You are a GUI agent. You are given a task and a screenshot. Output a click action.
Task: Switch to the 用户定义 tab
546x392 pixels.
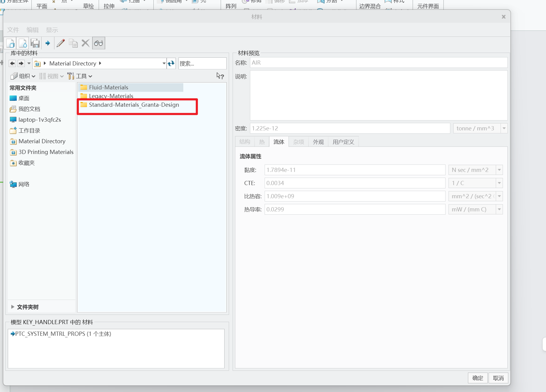343,142
